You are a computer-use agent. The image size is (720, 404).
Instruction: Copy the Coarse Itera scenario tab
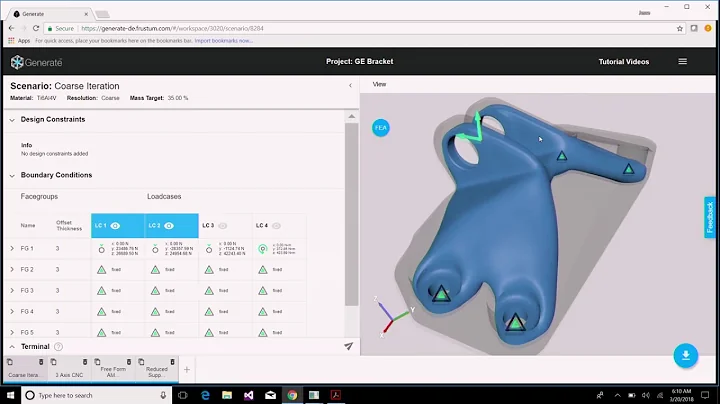(x=10, y=362)
